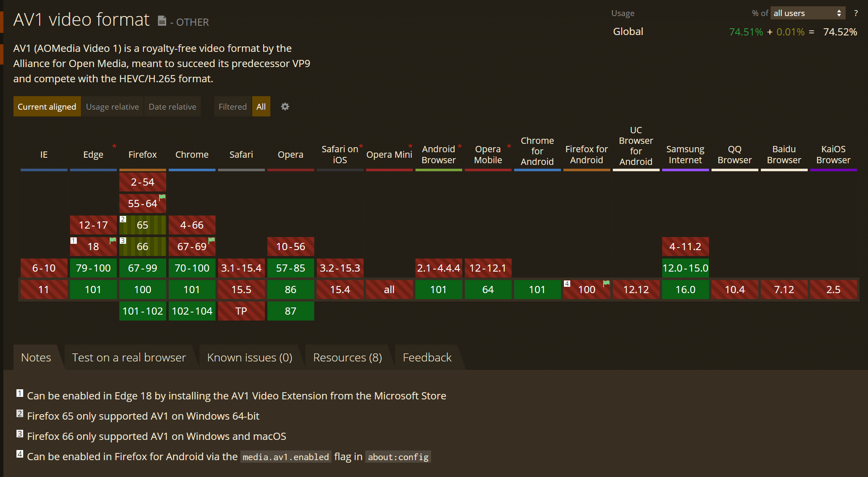Expand the Safari 3.1-15.4 version cell
Image resolution: width=868 pixels, height=477 pixels.
pos(241,268)
